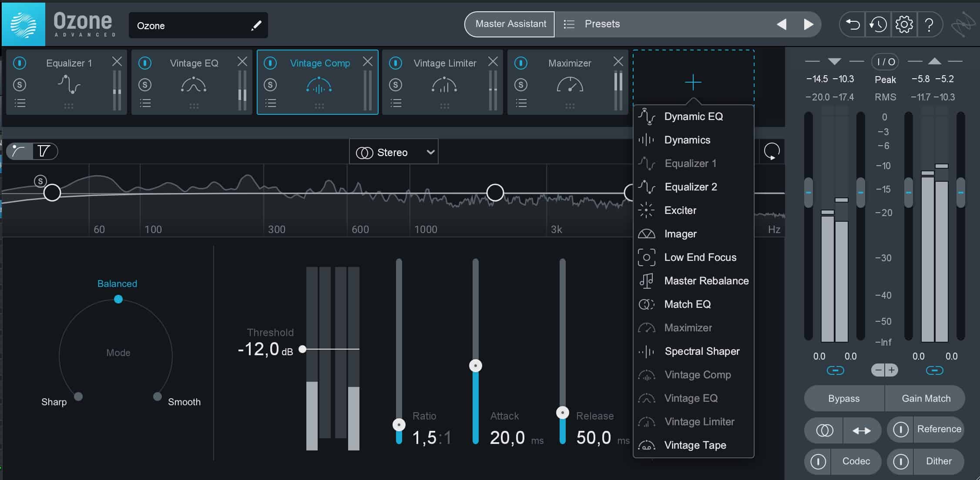Click the Ozone logo icon
This screenshot has width=980, height=480.
pos(23,24)
